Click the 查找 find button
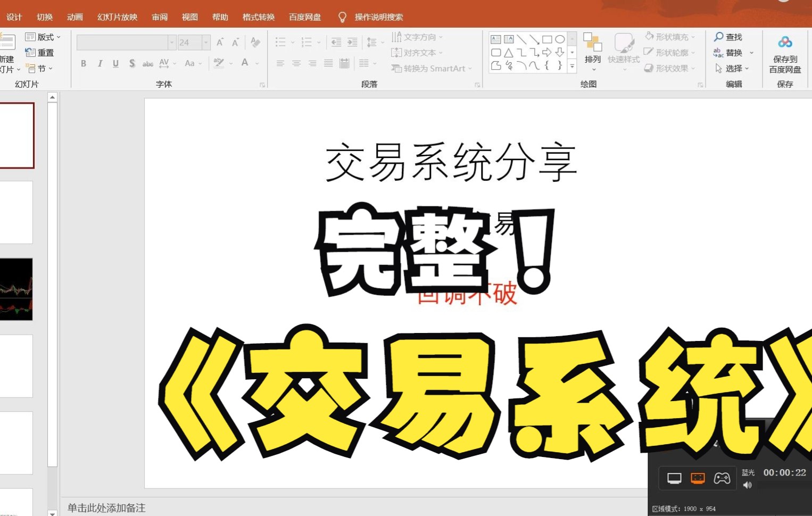The height and width of the screenshot is (516, 812). [728, 37]
